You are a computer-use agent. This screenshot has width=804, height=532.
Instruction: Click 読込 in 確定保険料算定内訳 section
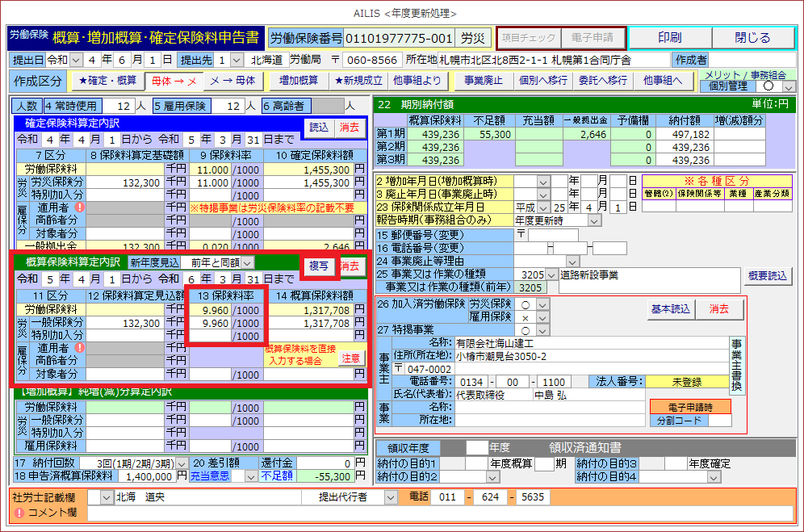[319, 127]
